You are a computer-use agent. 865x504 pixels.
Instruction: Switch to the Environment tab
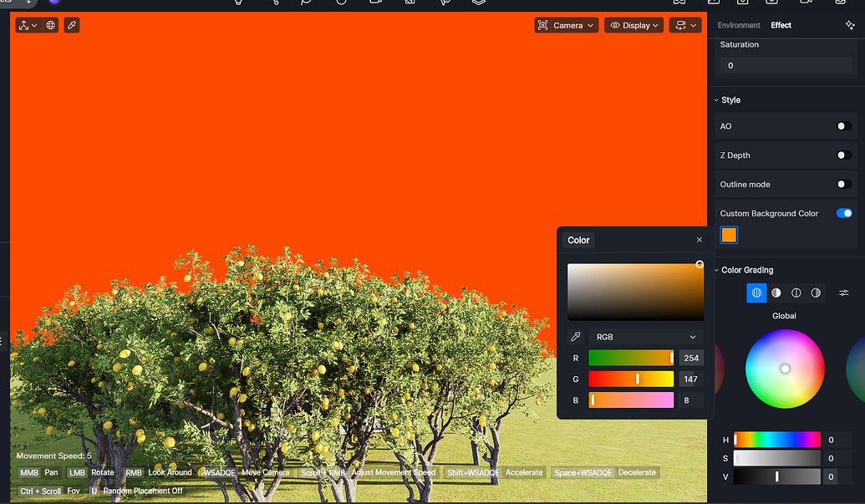[739, 25]
